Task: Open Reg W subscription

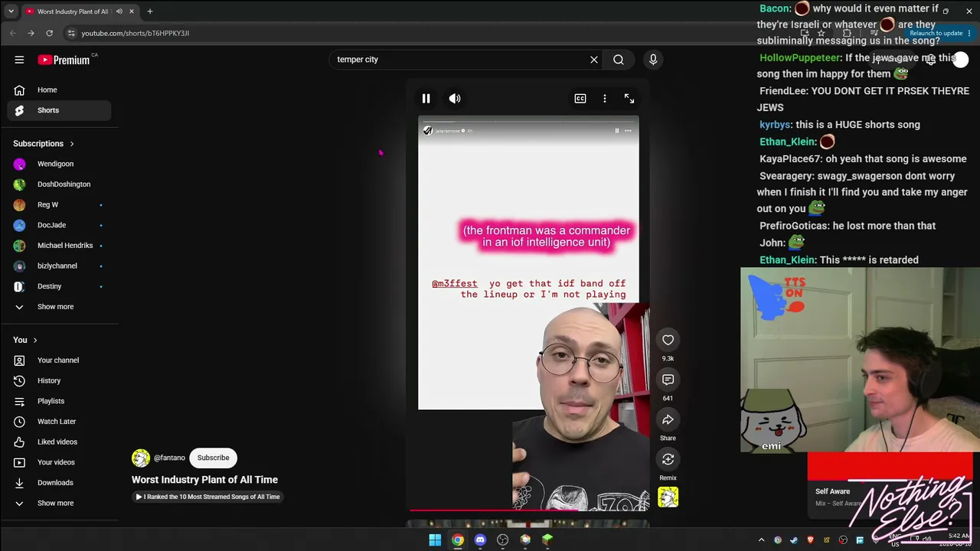Action: (59, 205)
